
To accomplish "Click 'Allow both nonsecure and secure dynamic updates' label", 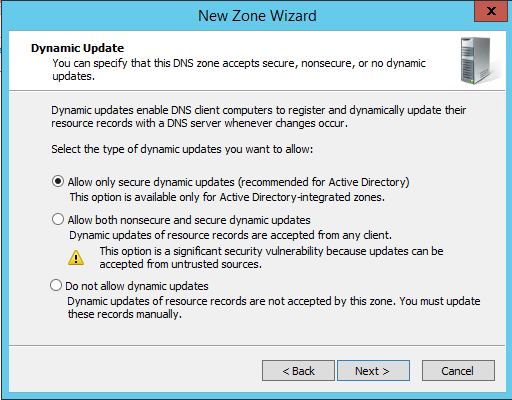I will (189, 220).
